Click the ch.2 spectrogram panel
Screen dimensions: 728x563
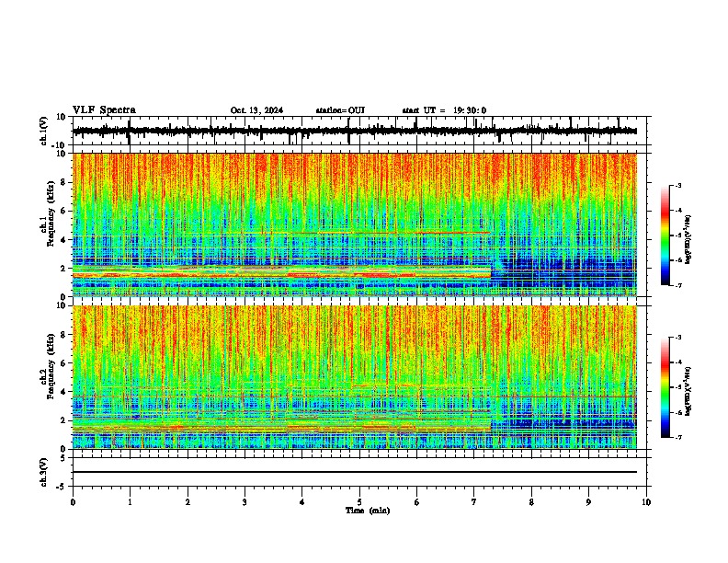(355, 377)
